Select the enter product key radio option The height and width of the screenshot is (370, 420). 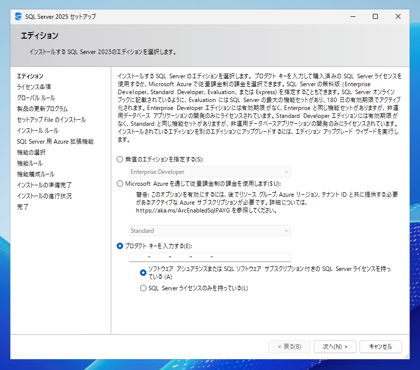pos(120,246)
